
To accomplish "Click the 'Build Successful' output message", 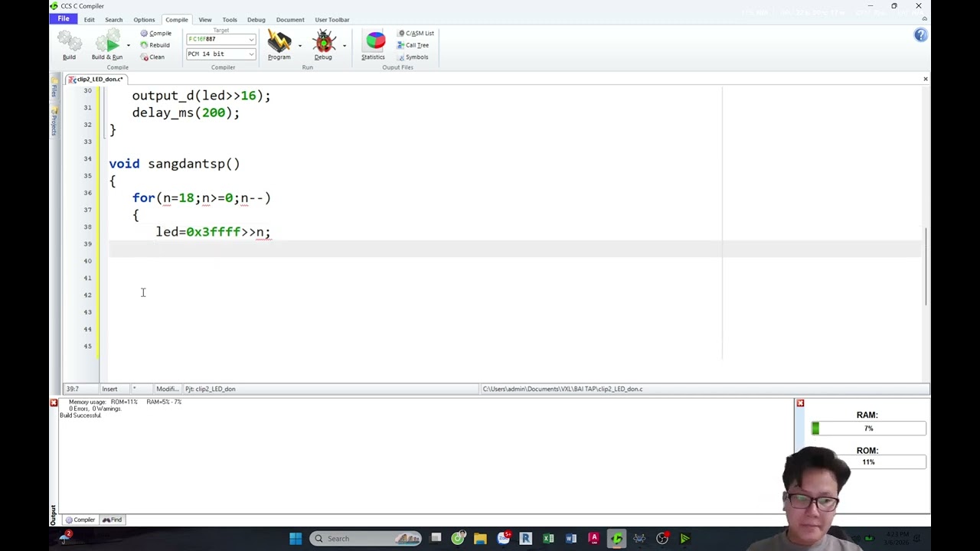I will [80, 416].
